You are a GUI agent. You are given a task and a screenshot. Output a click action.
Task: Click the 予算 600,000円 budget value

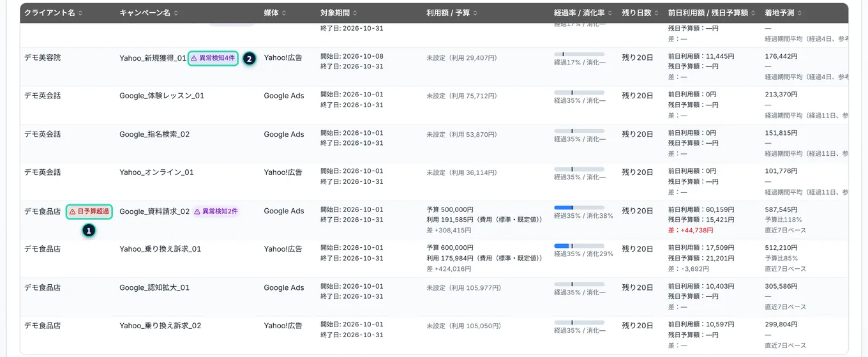[x=450, y=248]
